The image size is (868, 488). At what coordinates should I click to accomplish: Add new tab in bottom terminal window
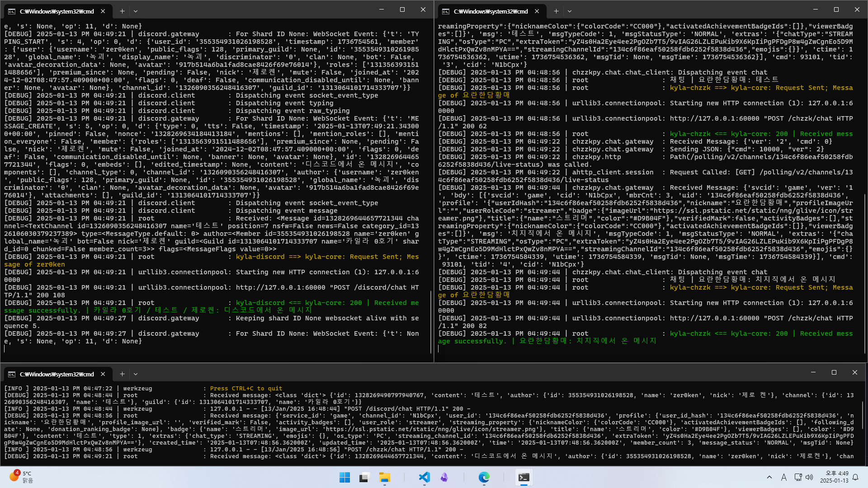click(x=122, y=374)
